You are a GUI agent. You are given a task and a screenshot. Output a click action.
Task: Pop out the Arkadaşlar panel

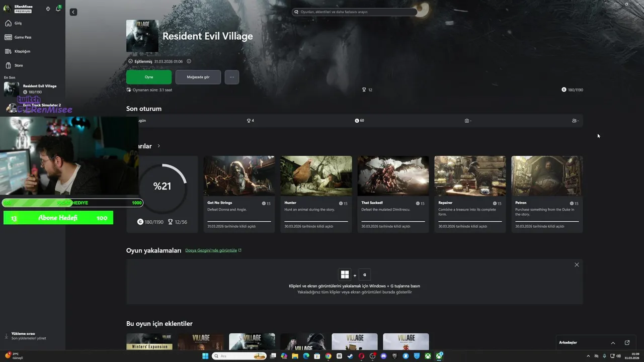pos(627,343)
